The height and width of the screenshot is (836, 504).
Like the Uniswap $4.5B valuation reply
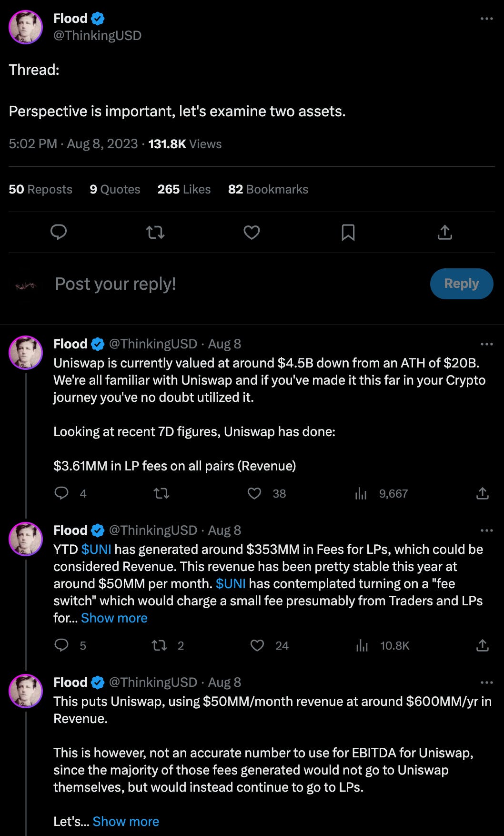pyautogui.click(x=254, y=493)
